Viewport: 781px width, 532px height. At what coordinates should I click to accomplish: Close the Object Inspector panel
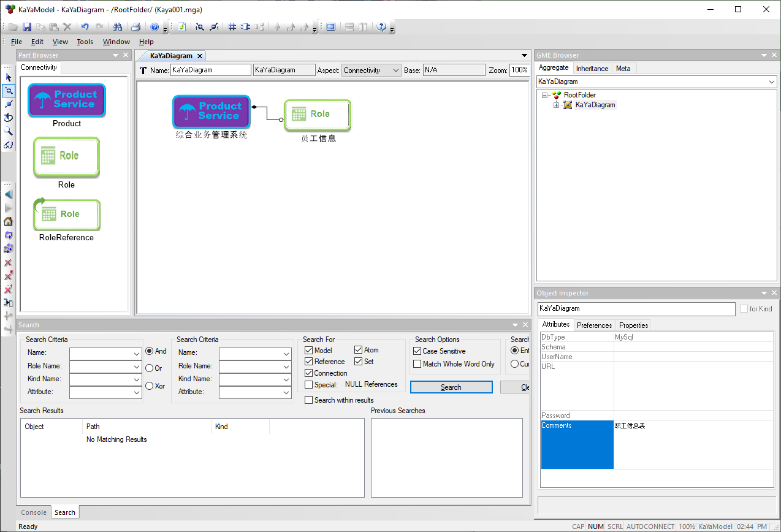(x=774, y=293)
